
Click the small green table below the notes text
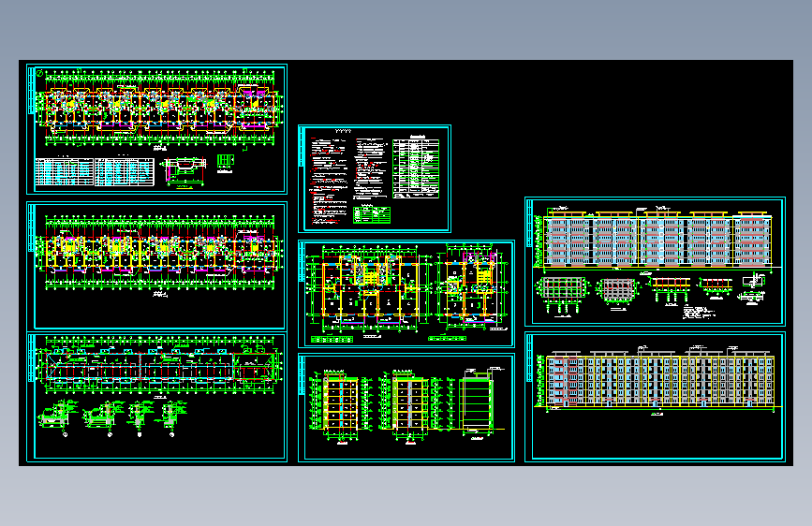pos(372,215)
